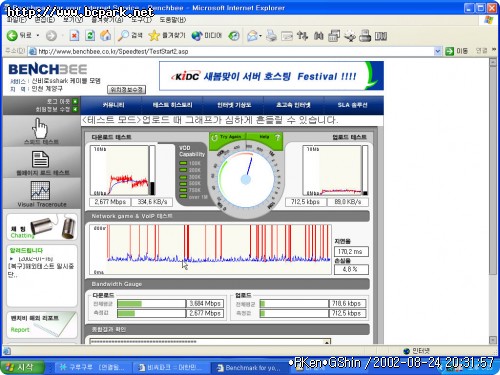Open the web page load test document icon
Viewport: 500px width, 375px height.
[40, 159]
